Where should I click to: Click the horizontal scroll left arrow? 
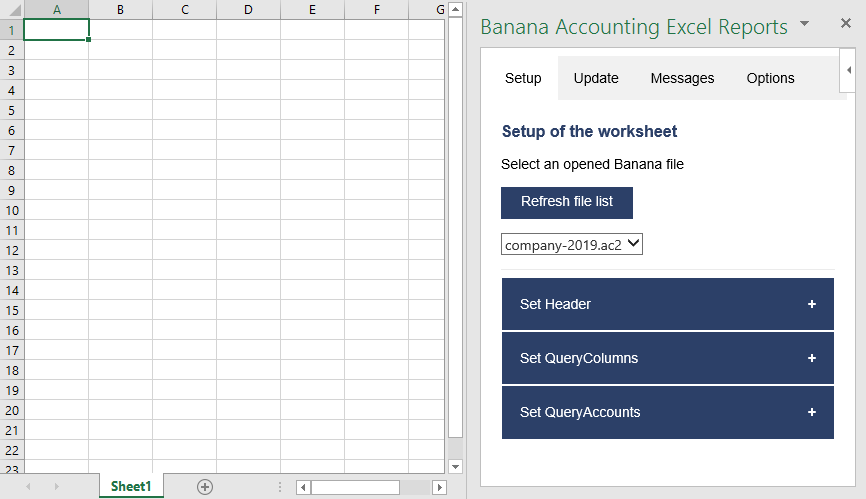303,487
